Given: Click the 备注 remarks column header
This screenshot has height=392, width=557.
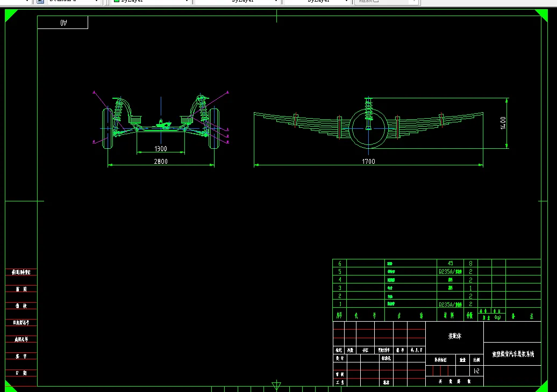Looking at the screenshot, I should point(522,316).
